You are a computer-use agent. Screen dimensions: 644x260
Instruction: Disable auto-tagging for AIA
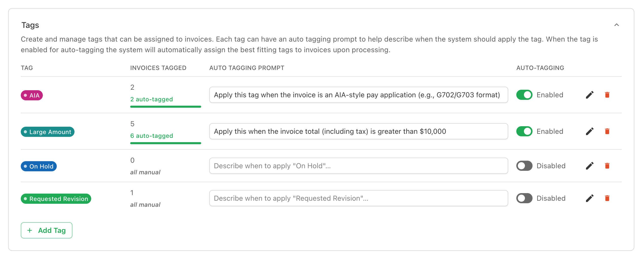pos(524,95)
